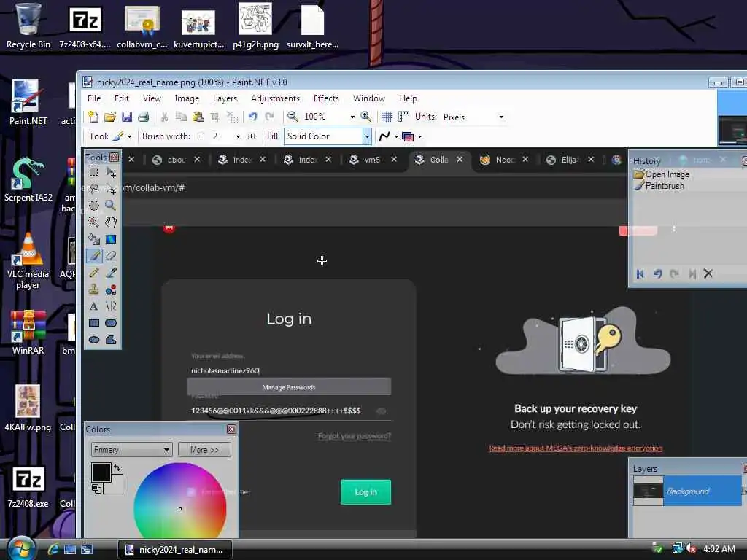Open the Image menu
The height and width of the screenshot is (560, 747).
click(x=187, y=98)
